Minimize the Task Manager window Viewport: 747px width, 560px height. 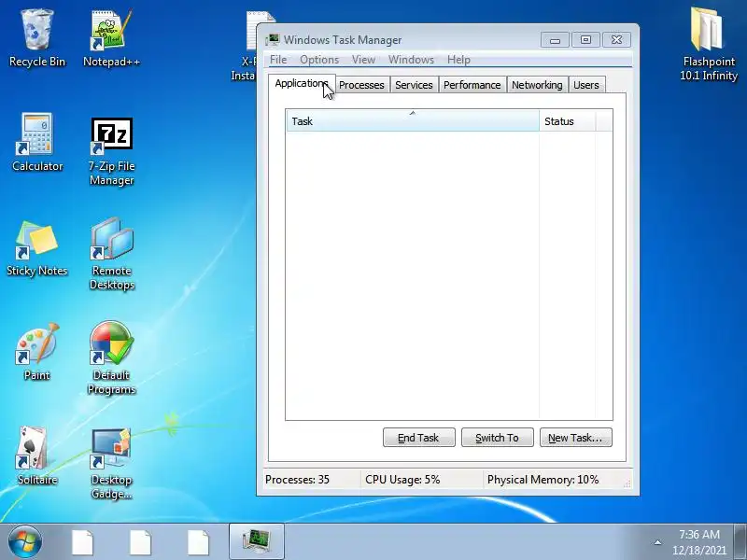pos(555,40)
